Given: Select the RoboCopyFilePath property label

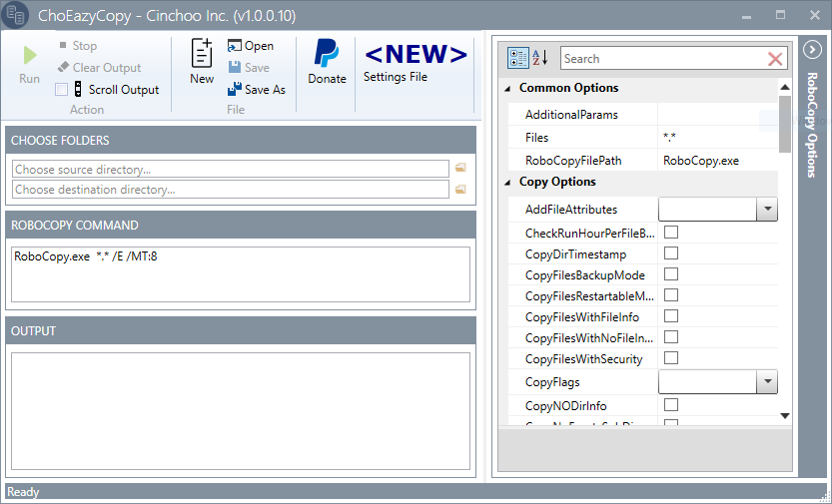Looking at the screenshot, I should pos(573,161).
